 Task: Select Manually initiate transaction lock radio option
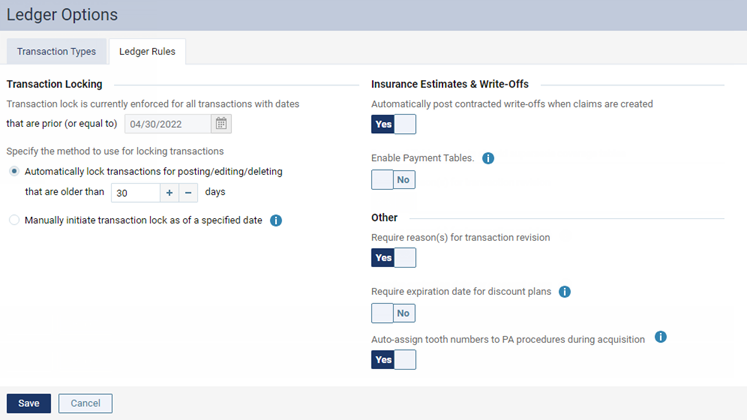click(x=14, y=220)
